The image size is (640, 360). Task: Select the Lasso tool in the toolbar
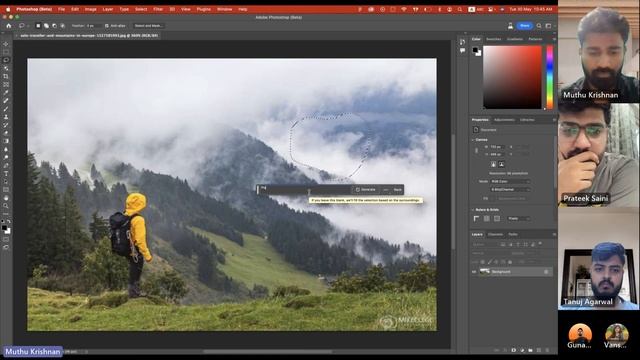click(6, 60)
